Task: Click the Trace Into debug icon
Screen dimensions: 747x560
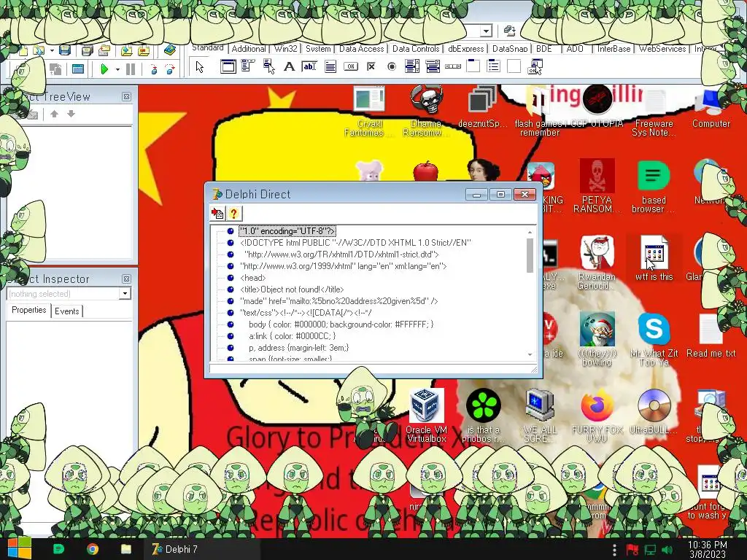Action: coord(153,69)
